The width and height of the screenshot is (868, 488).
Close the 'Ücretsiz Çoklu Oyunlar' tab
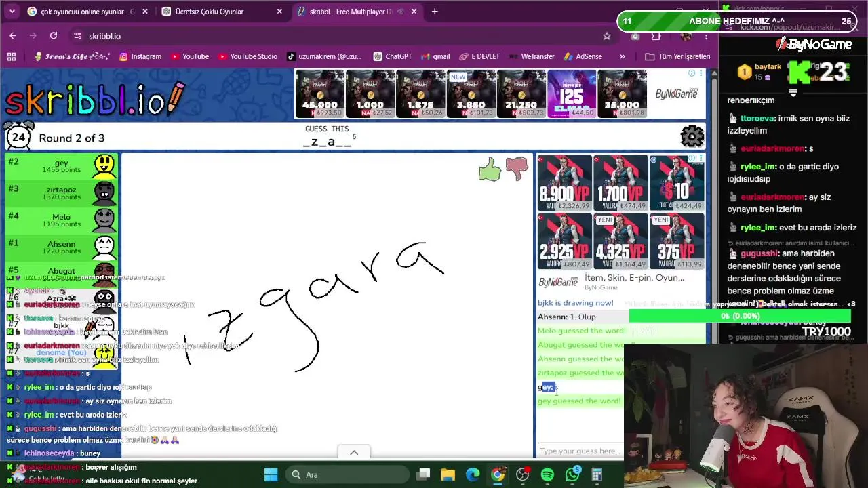[279, 12]
